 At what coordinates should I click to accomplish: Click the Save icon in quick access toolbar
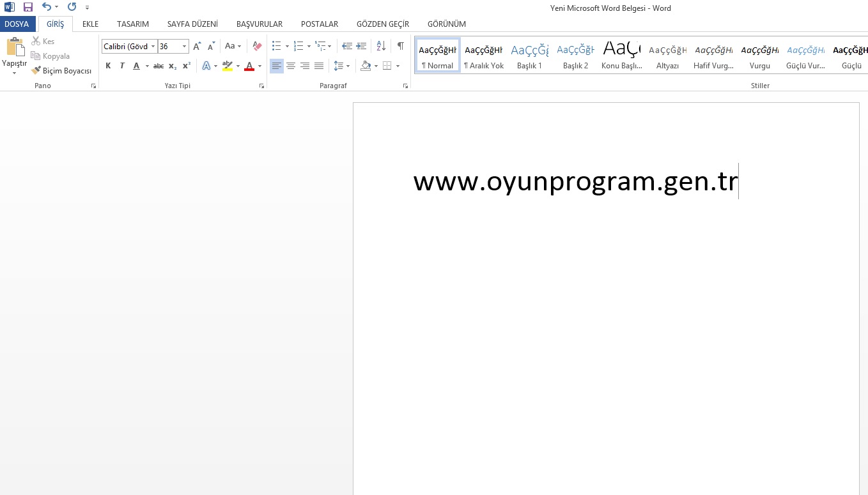(27, 7)
